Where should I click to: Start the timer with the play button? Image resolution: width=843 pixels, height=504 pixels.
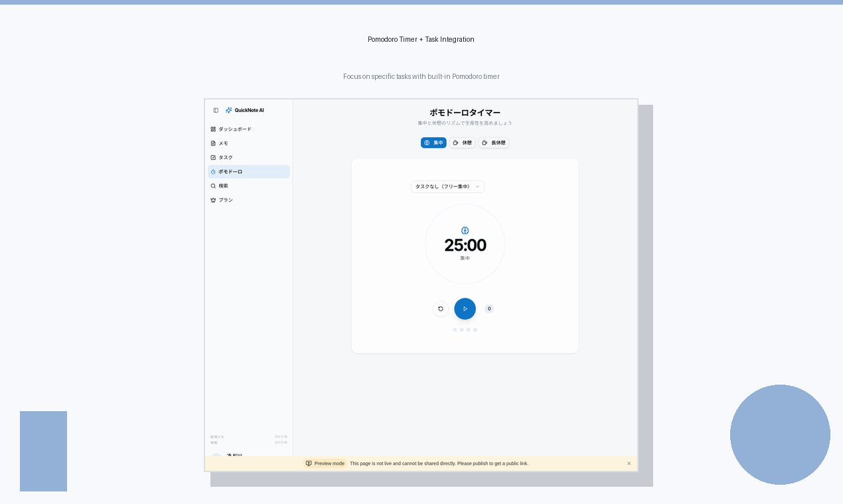click(465, 308)
